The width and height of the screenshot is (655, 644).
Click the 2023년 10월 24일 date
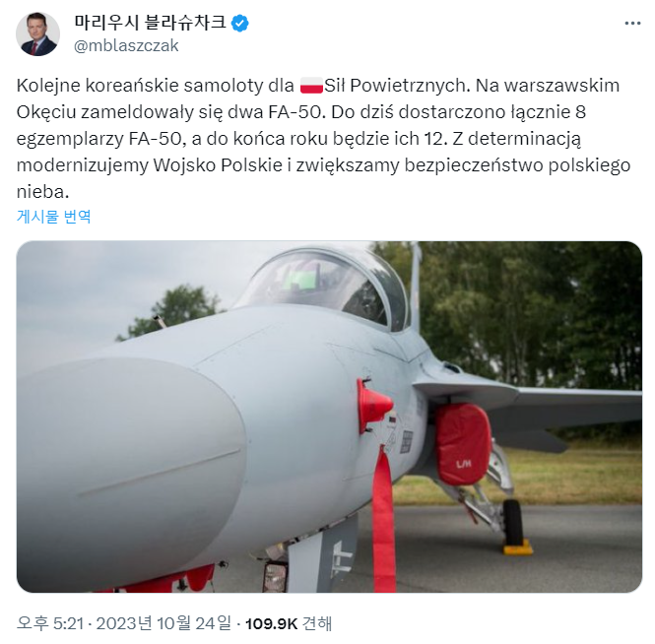(x=164, y=623)
